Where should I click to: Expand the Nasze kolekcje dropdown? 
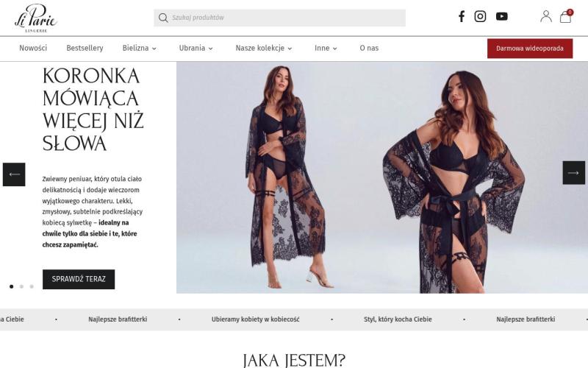[264, 48]
